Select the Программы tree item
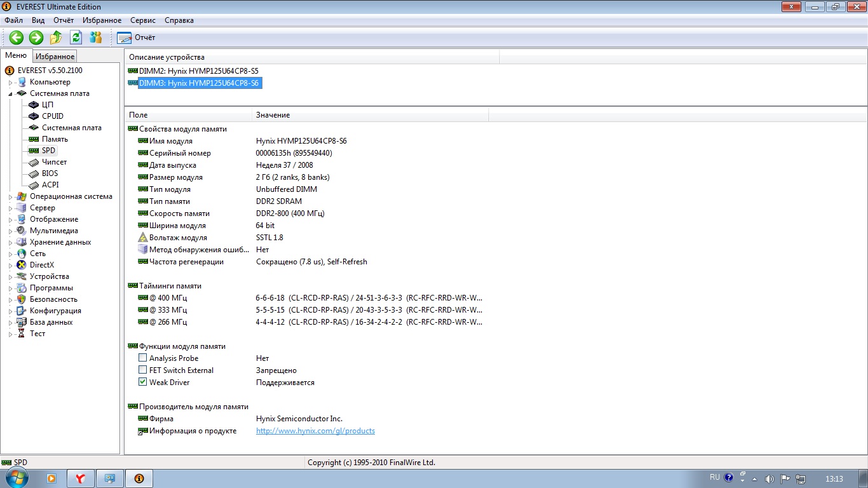 (x=51, y=288)
